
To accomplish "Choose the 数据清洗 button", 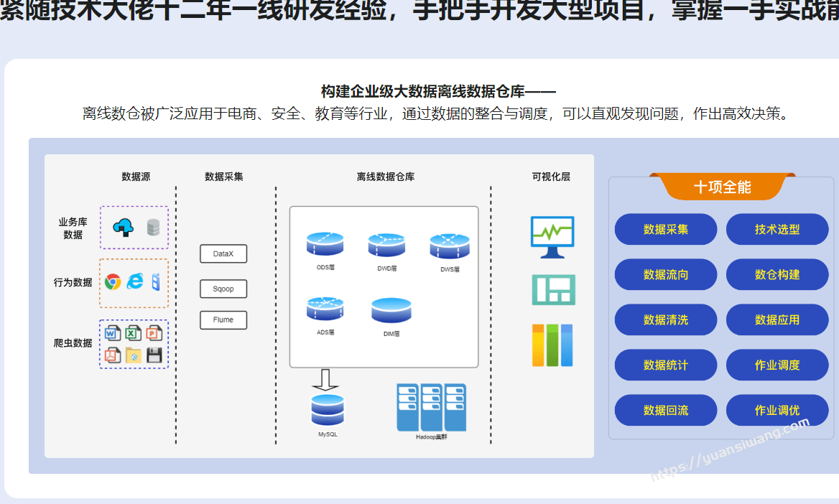I will point(666,320).
